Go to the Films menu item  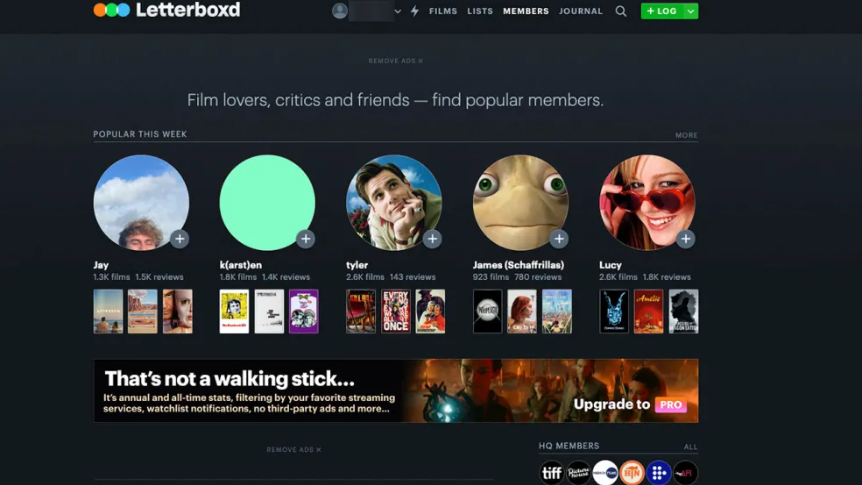point(443,11)
